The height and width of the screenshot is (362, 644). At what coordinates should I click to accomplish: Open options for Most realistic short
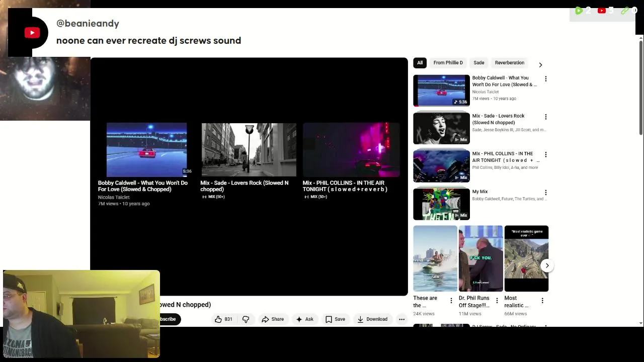[x=542, y=301]
